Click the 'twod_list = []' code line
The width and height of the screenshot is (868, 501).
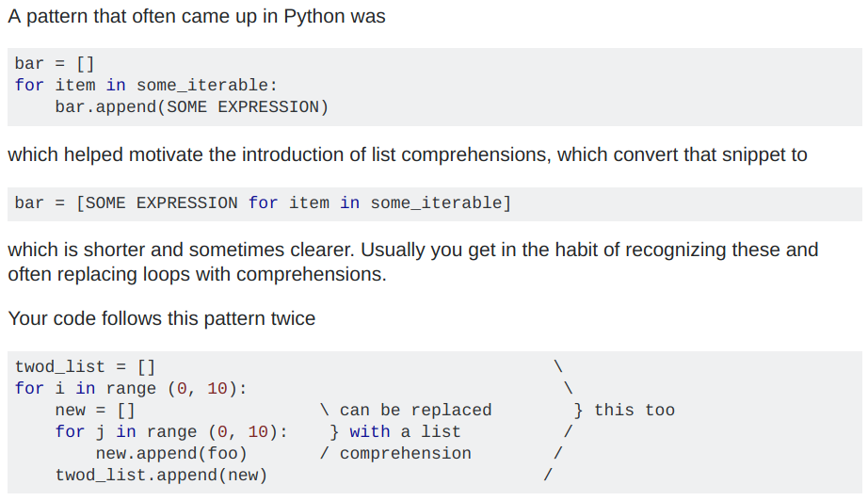pyautogui.click(x=85, y=367)
